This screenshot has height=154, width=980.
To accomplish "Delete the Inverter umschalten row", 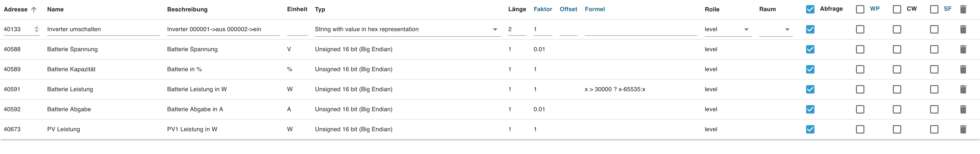I will (963, 29).
